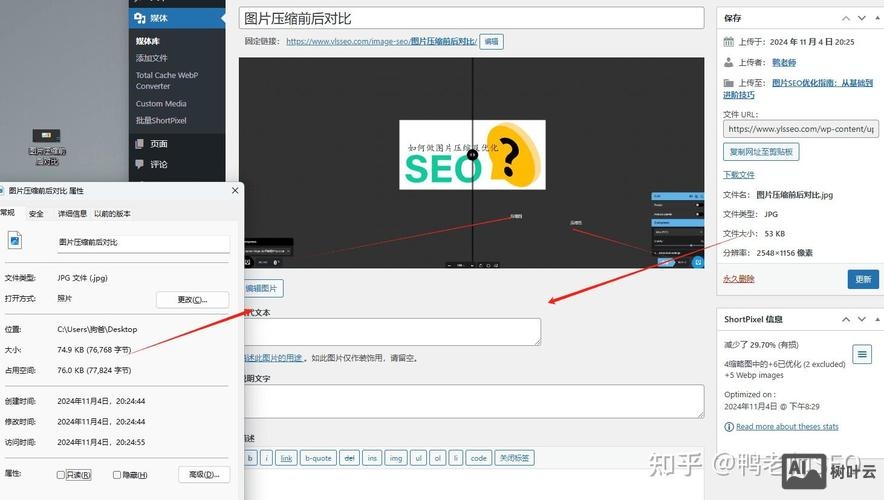Insert italic with the i tag button
Viewport: 884px width, 500px height.
[x=267, y=458]
